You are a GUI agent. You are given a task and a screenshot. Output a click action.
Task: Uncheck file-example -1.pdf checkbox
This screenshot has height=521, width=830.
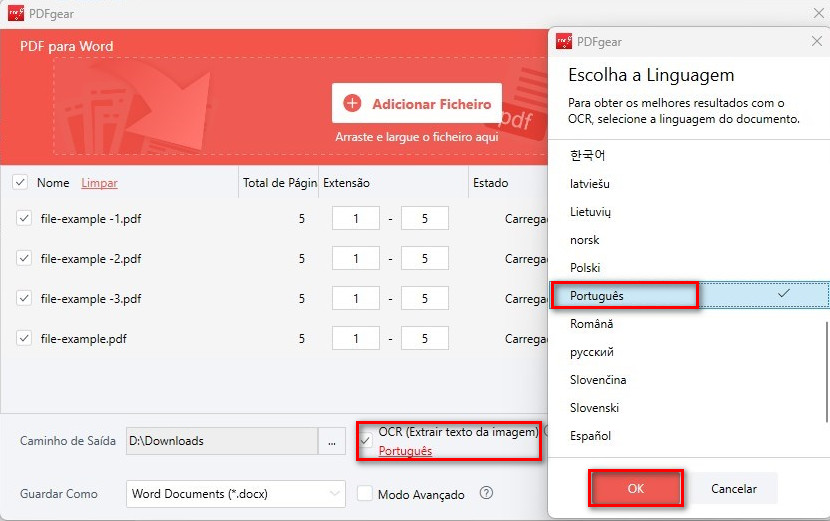point(24,218)
